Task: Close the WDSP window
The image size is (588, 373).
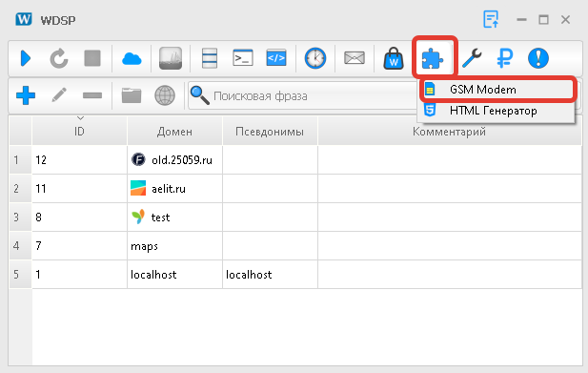Action: [565, 19]
